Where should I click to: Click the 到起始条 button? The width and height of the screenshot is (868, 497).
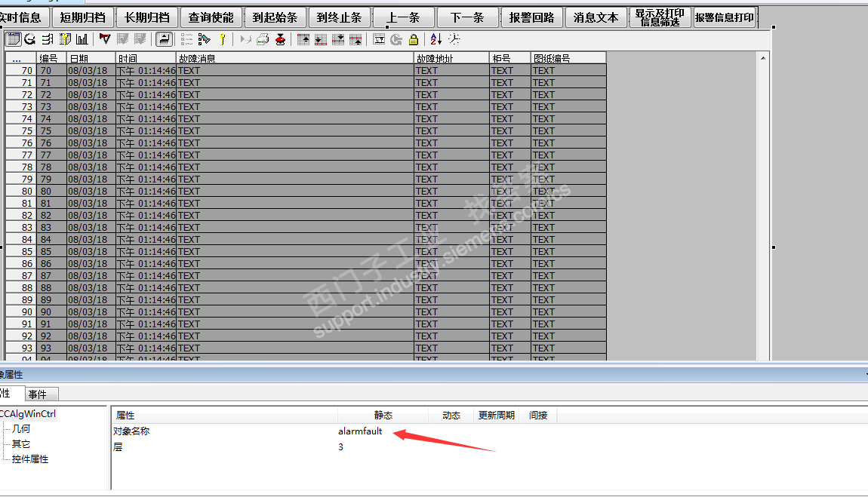[275, 17]
